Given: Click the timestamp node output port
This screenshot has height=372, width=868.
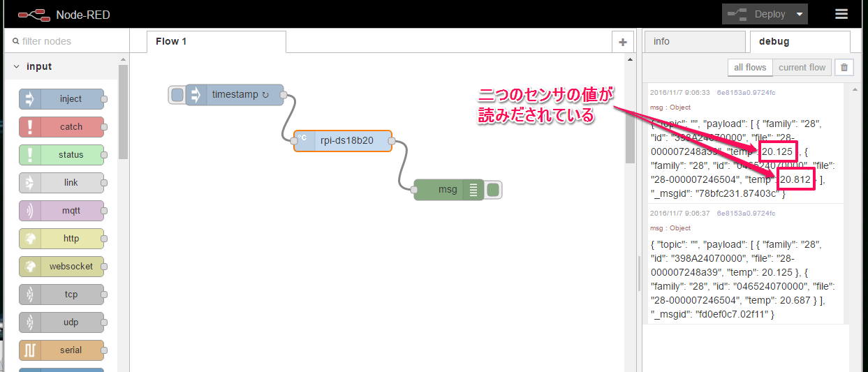Looking at the screenshot, I should [284, 94].
